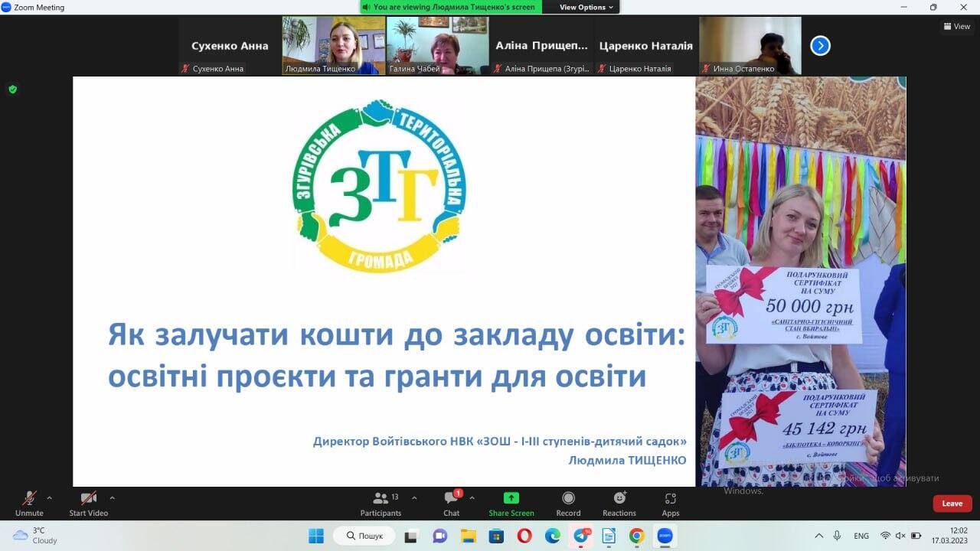
Task: Open video options arrow beside Start Video
Action: [112, 497]
